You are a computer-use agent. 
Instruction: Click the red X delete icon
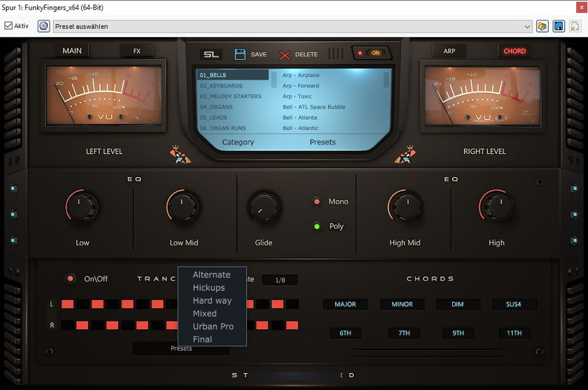coord(285,55)
